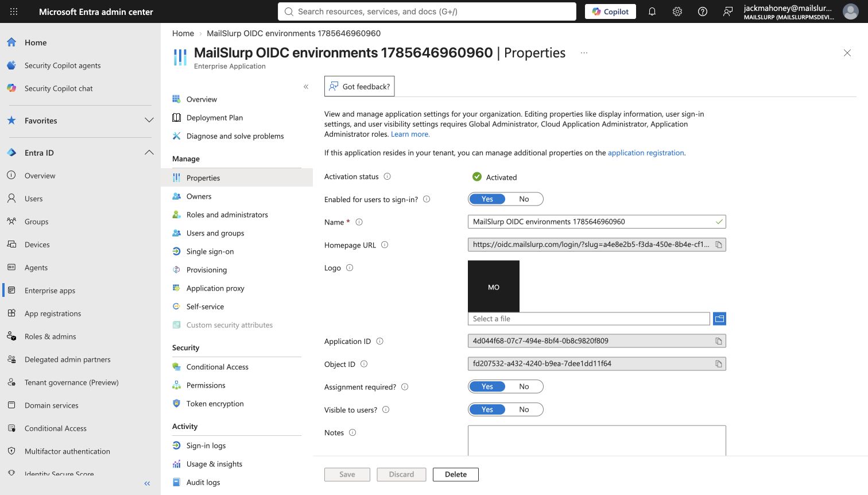Open the settings gear icon

[x=677, y=11]
